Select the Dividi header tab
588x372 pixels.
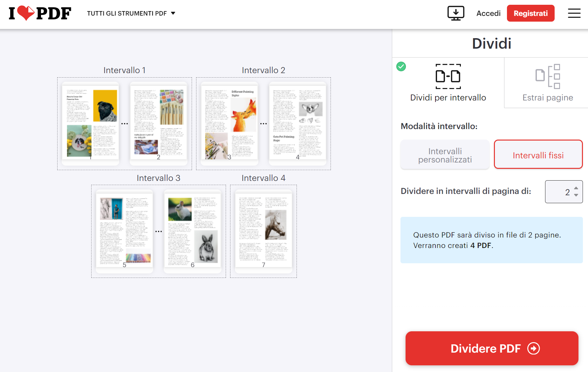pos(492,43)
